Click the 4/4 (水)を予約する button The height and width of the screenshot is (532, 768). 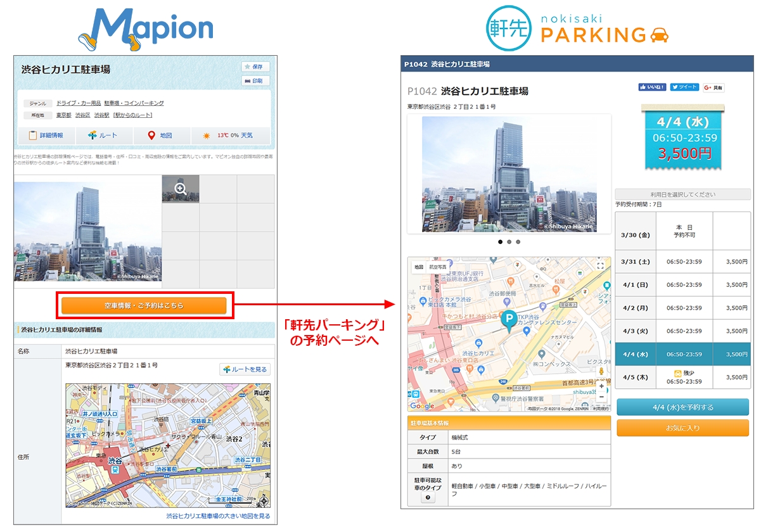[x=682, y=407]
